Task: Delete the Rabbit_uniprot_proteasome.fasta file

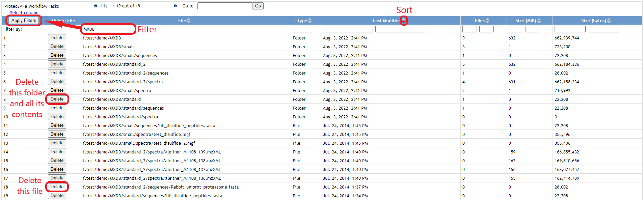Action: pyautogui.click(x=57, y=187)
